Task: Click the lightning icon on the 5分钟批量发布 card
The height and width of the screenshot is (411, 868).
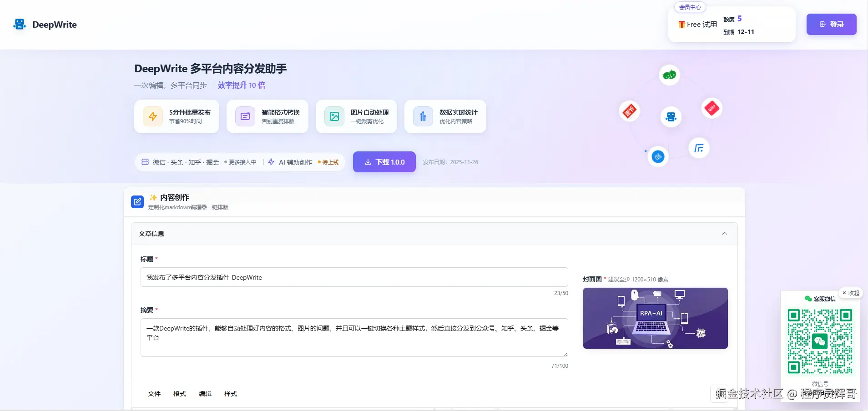Action: 153,116
